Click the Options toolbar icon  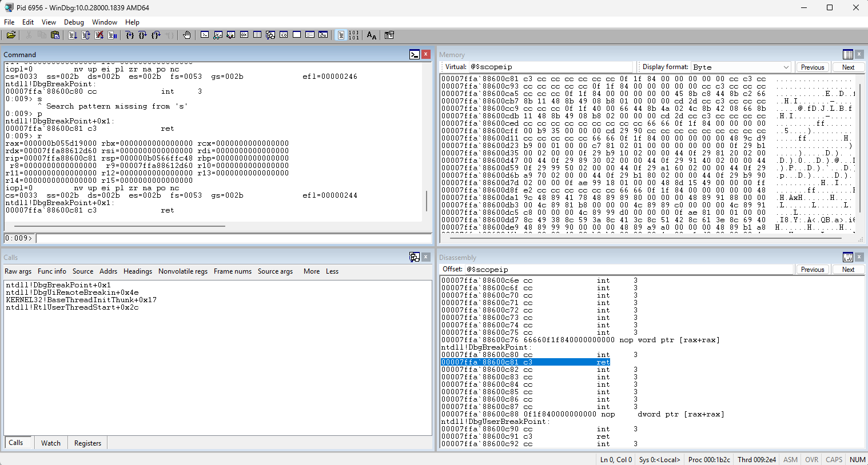click(x=389, y=35)
